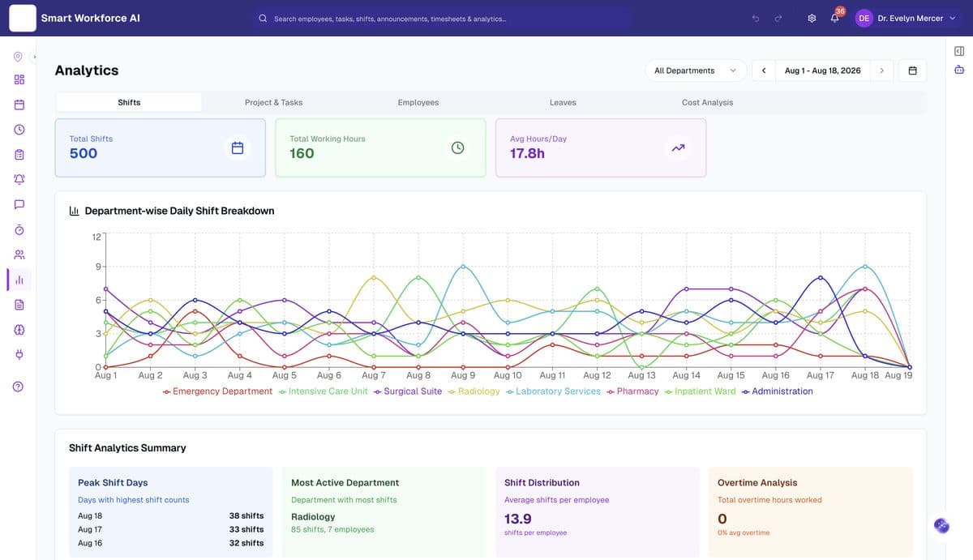Open the employees people sidebar icon
The height and width of the screenshot is (560, 973).
pos(19,254)
